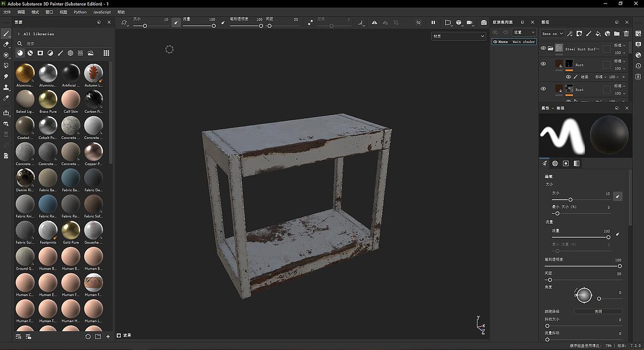The width and height of the screenshot is (644, 350).
Task: Open the Base color channel dropdown
Action: coord(552,34)
